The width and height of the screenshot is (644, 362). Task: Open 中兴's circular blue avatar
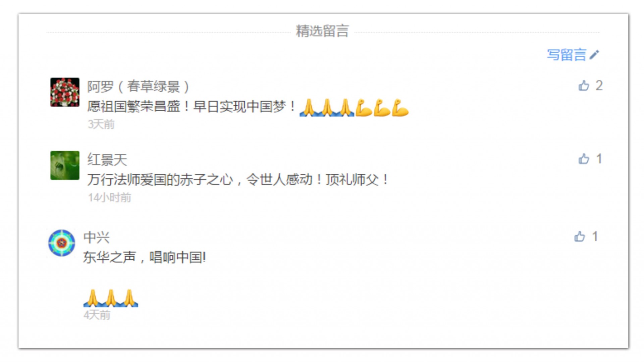(x=62, y=243)
